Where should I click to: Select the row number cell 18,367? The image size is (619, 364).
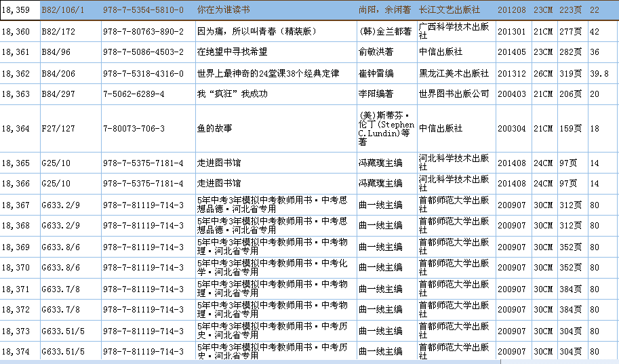(x=20, y=205)
